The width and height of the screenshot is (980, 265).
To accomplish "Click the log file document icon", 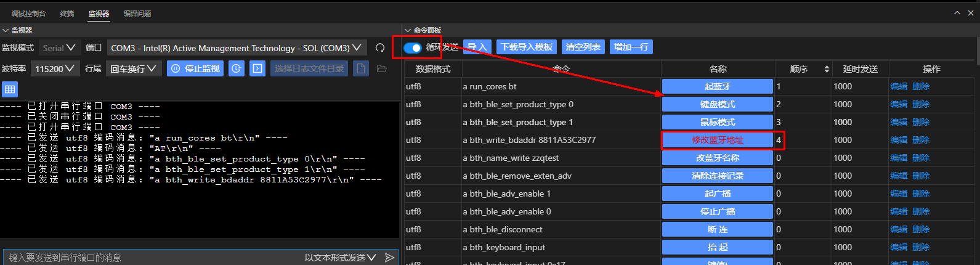I will pyautogui.click(x=361, y=68).
